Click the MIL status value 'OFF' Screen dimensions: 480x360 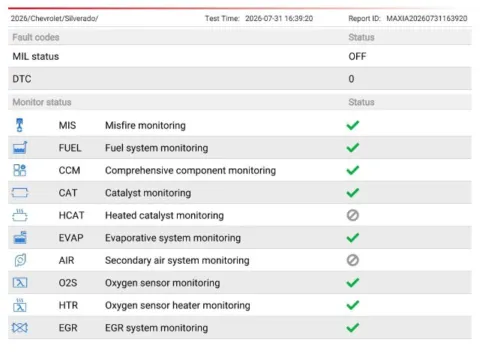pos(357,56)
